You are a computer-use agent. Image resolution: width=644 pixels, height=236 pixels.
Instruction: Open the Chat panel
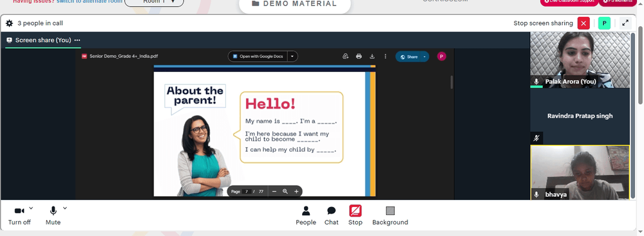click(332, 216)
